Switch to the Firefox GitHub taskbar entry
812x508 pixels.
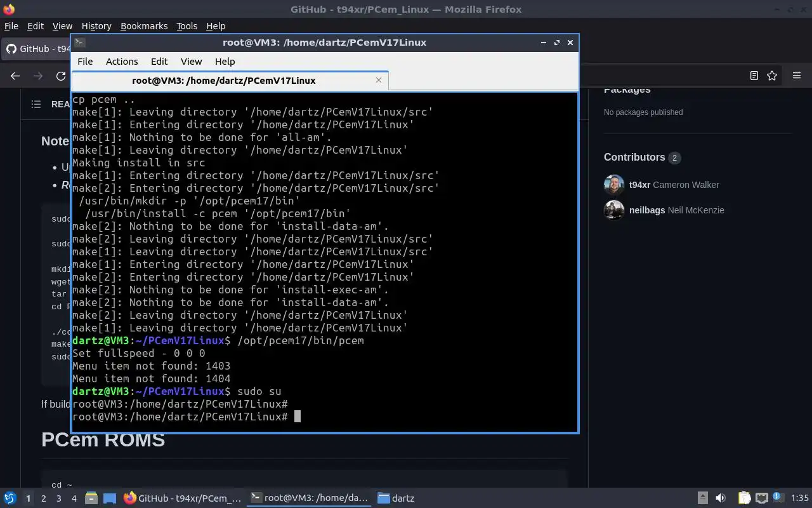coord(183,498)
